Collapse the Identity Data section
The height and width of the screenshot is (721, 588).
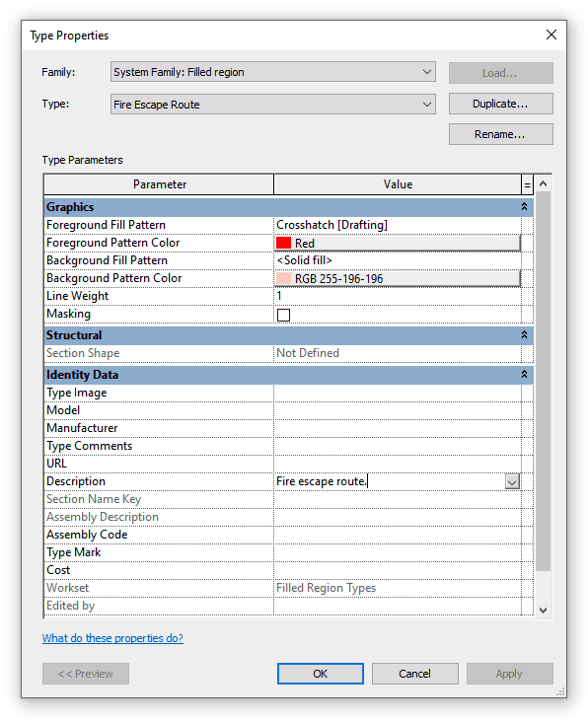coord(524,375)
